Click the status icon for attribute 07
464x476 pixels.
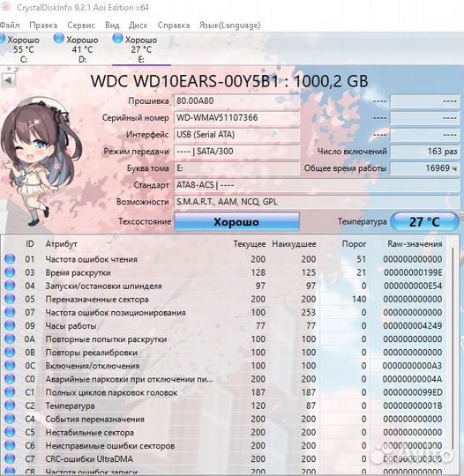click(10, 312)
